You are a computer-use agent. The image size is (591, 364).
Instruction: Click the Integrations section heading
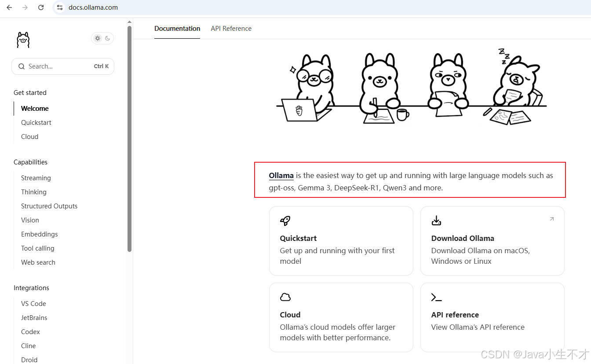click(x=31, y=288)
